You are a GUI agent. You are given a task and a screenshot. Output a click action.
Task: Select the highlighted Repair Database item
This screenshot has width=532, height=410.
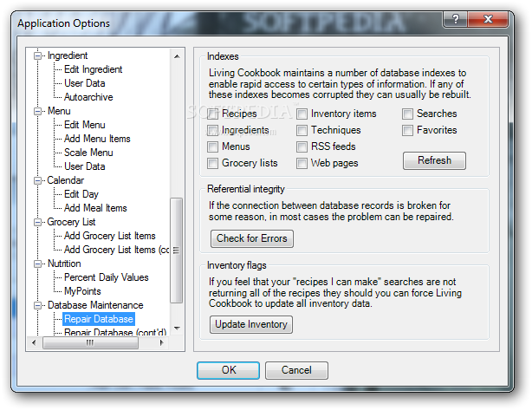(99, 319)
